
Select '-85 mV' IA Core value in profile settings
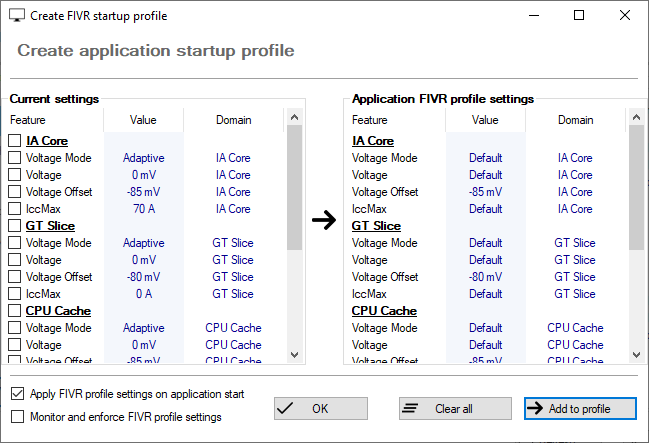point(485,192)
